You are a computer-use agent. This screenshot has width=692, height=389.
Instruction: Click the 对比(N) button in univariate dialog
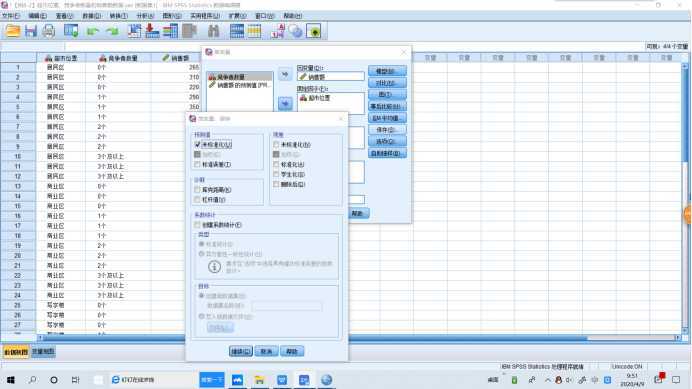pyautogui.click(x=387, y=83)
